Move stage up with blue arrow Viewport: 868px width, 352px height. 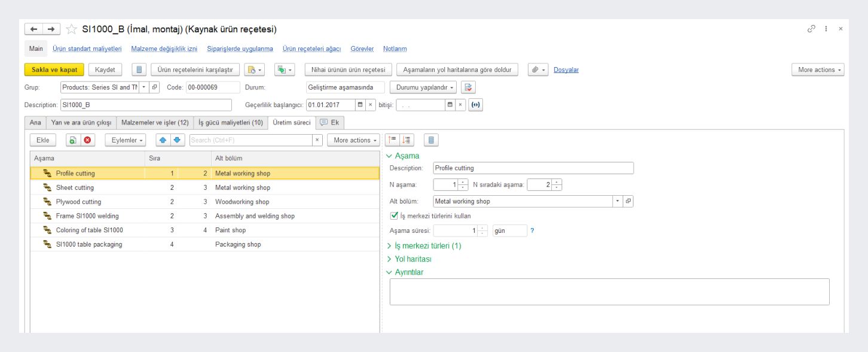(x=161, y=140)
